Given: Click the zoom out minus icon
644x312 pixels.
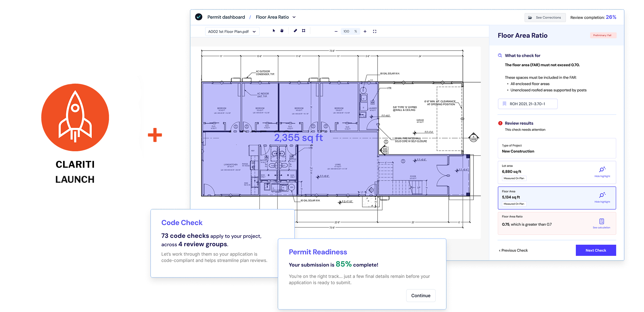Looking at the screenshot, I should click(336, 31).
